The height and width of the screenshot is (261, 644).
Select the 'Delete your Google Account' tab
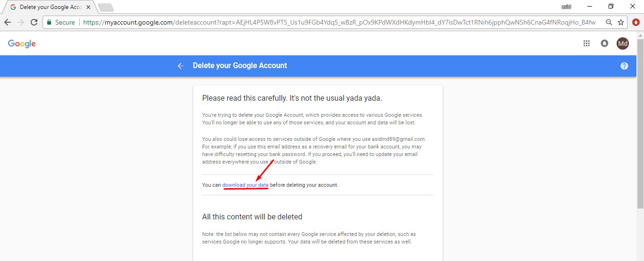(x=47, y=7)
